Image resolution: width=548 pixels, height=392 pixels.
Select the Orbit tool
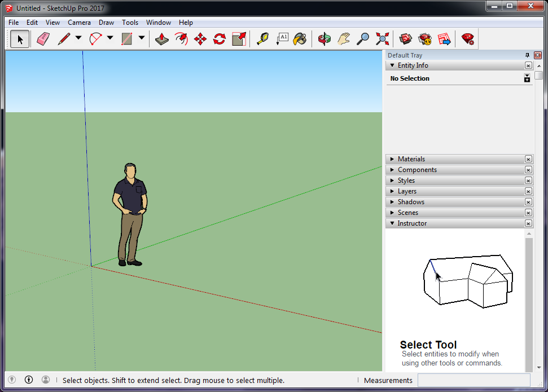(325, 39)
